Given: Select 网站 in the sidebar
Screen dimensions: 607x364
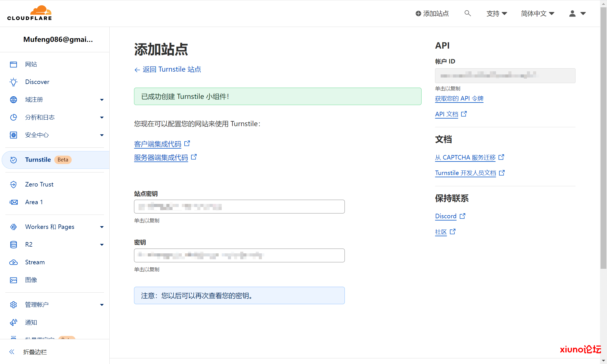Looking at the screenshot, I should point(31,64).
